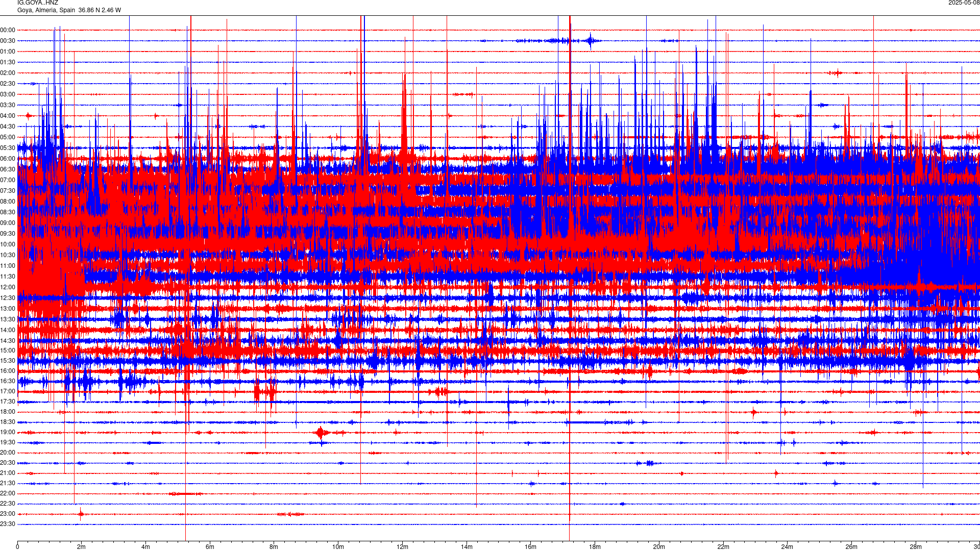Image resolution: width=980 pixels, height=551 pixels.
Task: Select the 12:00 trace time label
Action: (x=8, y=287)
